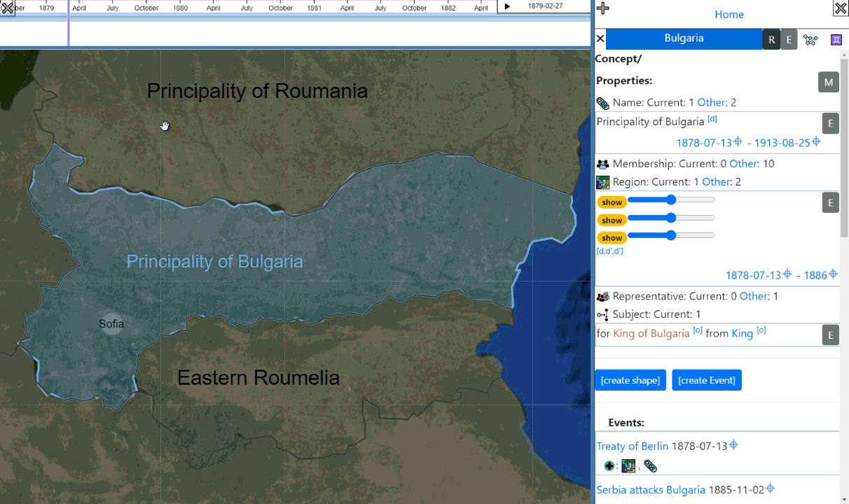Click the crosshair icon after 1886
The width and height of the screenshot is (849, 504).
coord(834,274)
